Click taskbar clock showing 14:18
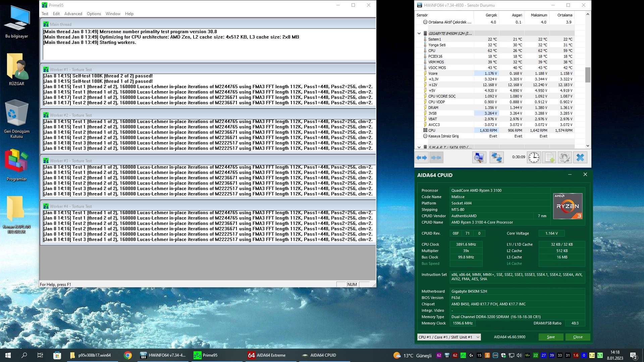The height and width of the screenshot is (362, 644). 615,355
